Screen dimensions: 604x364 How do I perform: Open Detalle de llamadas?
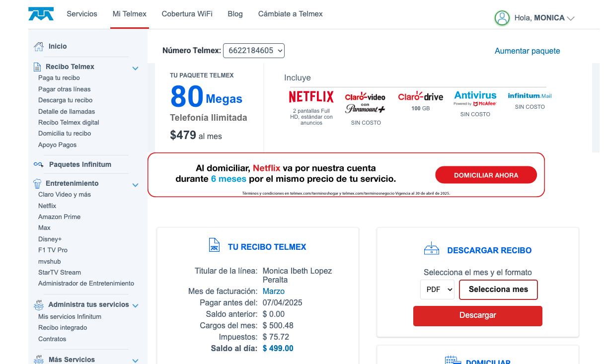coord(67,112)
